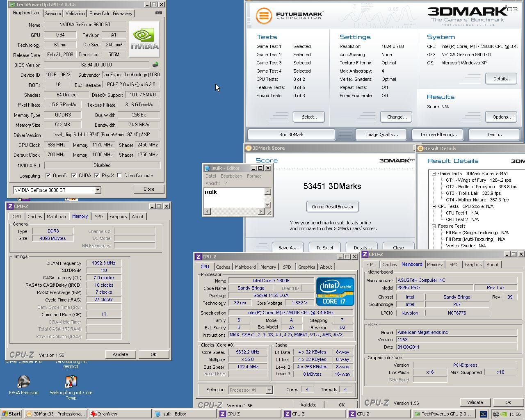Screen dimensions: 525x420
Task: Click Close button in GPU-Z
Action: (x=149, y=189)
